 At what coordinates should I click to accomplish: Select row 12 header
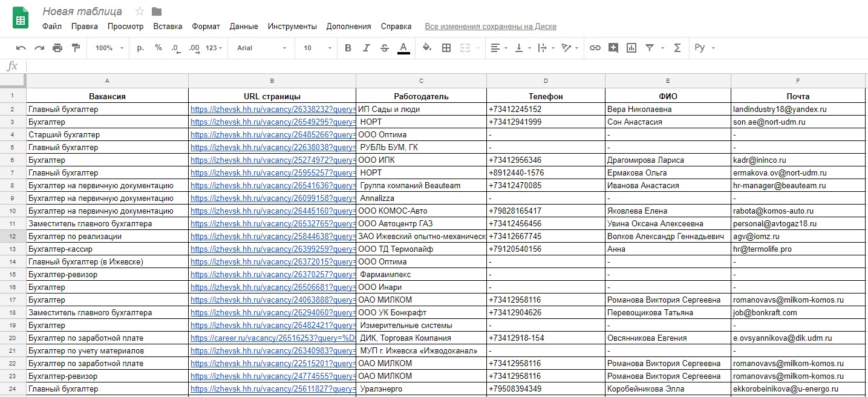point(13,237)
